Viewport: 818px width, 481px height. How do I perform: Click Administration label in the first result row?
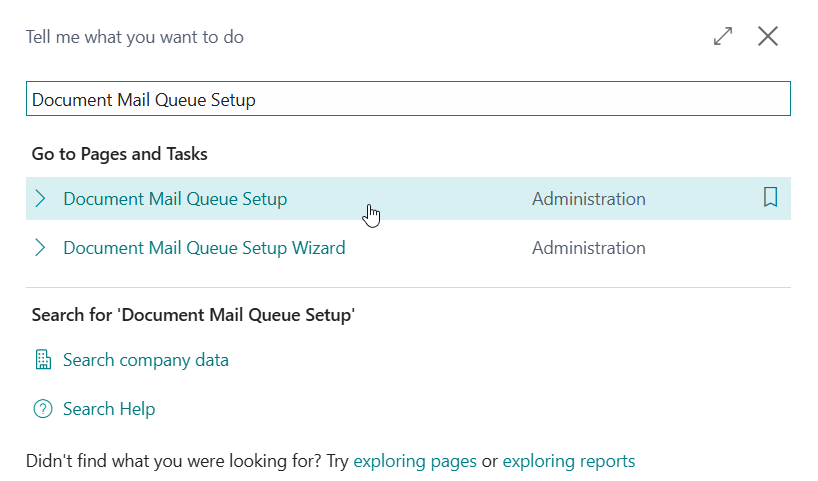[588, 199]
